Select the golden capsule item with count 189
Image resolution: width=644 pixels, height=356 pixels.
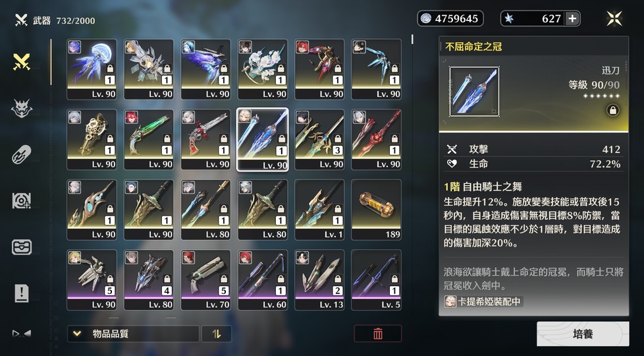point(376,210)
